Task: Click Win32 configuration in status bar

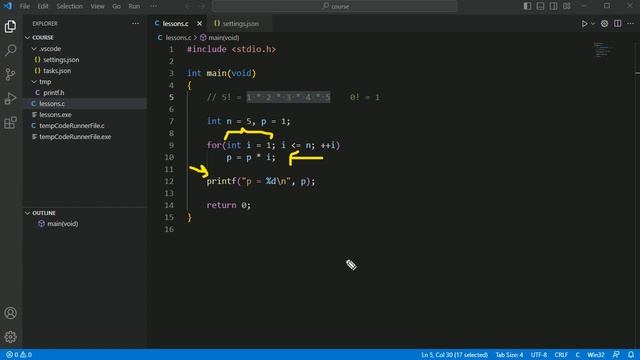Action: (x=596, y=355)
